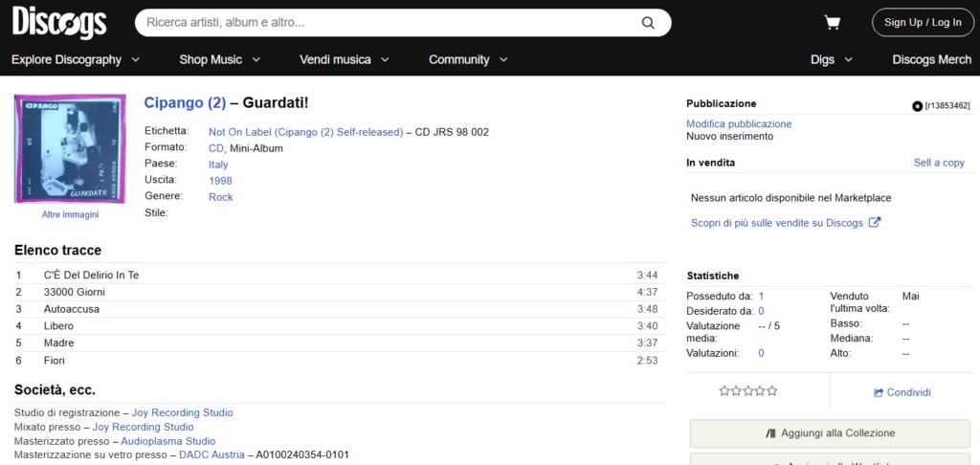Viewport: 980px width, 465px height.
Task: Go to Discogs Merch
Action: point(931,59)
